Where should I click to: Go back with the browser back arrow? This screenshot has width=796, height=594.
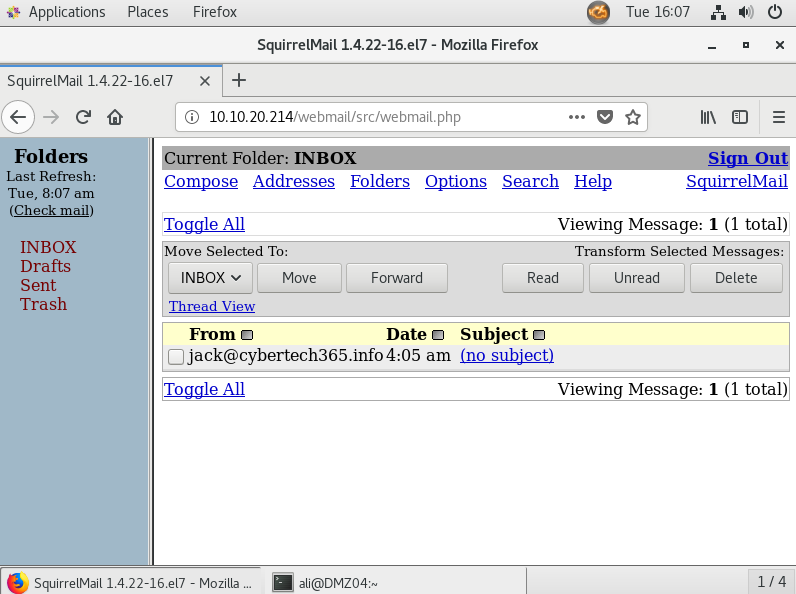[x=18, y=117]
